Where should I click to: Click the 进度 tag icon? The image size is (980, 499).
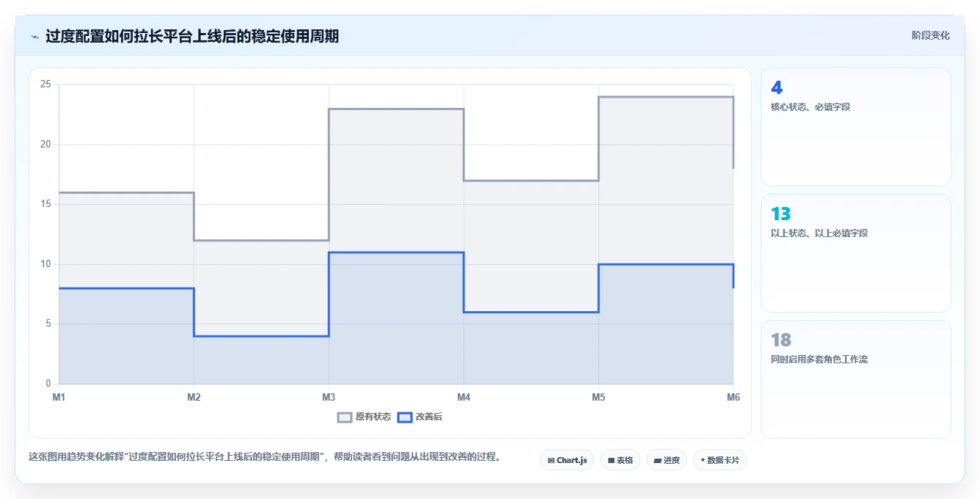click(657, 461)
